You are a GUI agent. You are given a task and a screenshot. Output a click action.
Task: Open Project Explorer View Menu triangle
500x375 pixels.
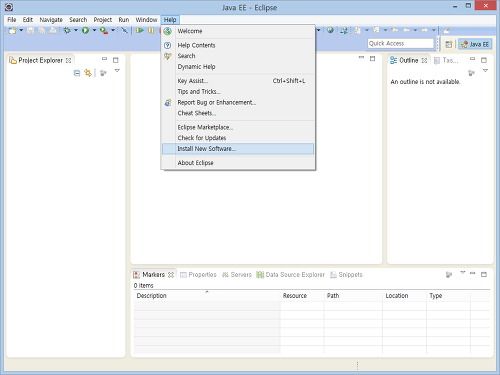pyautogui.click(x=117, y=71)
